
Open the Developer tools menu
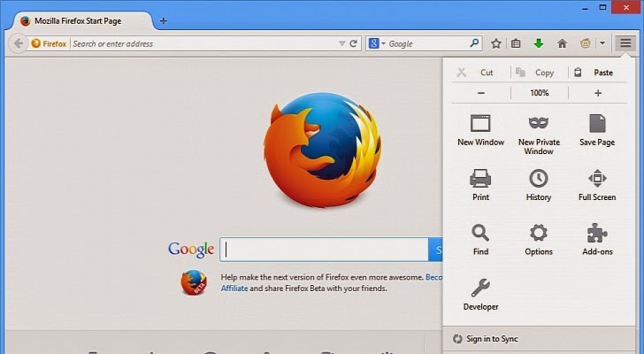tap(480, 295)
